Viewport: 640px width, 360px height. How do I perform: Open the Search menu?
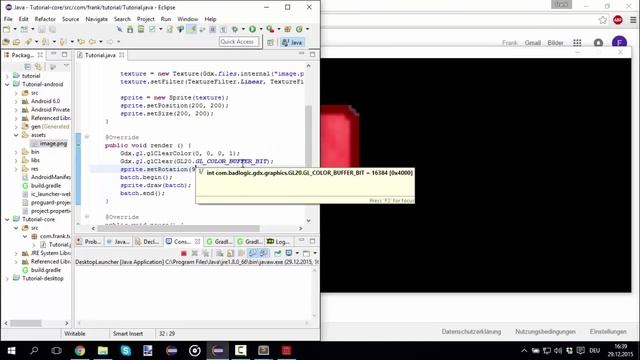tap(122, 19)
